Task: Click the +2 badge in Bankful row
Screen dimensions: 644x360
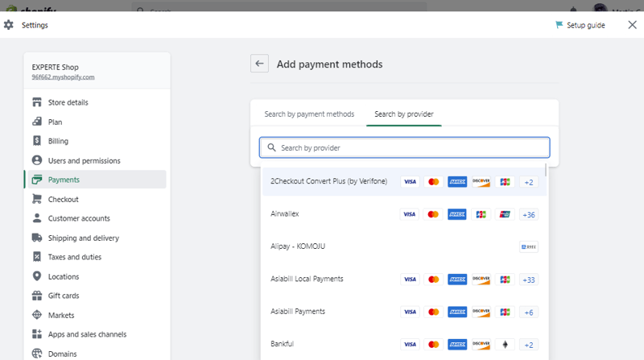Action: 529,345
